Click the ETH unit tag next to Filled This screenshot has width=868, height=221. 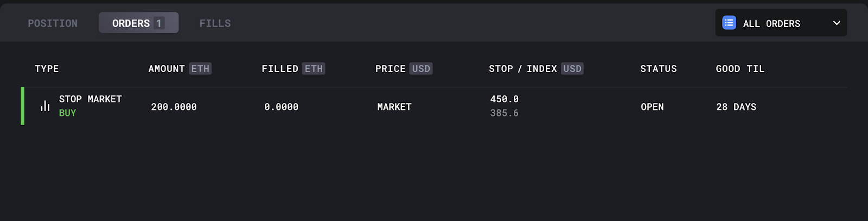click(x=314, y=69)
